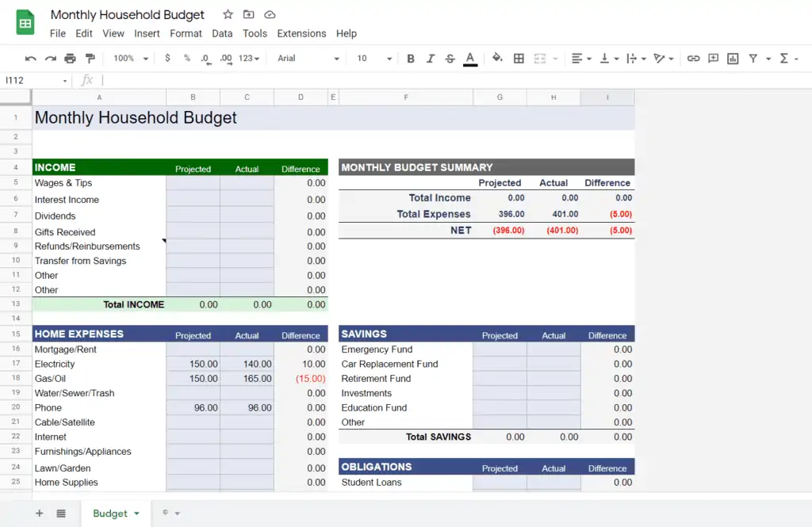Insert a link
Screen dimensions: 812x527
[x=692, y=58]
